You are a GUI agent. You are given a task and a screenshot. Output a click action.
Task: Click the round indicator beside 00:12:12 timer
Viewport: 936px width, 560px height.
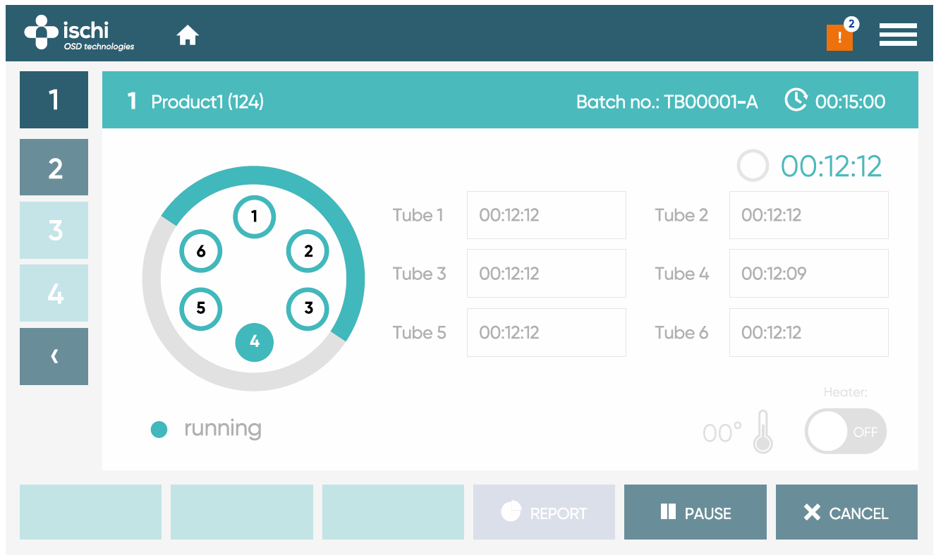pos(752,166)
